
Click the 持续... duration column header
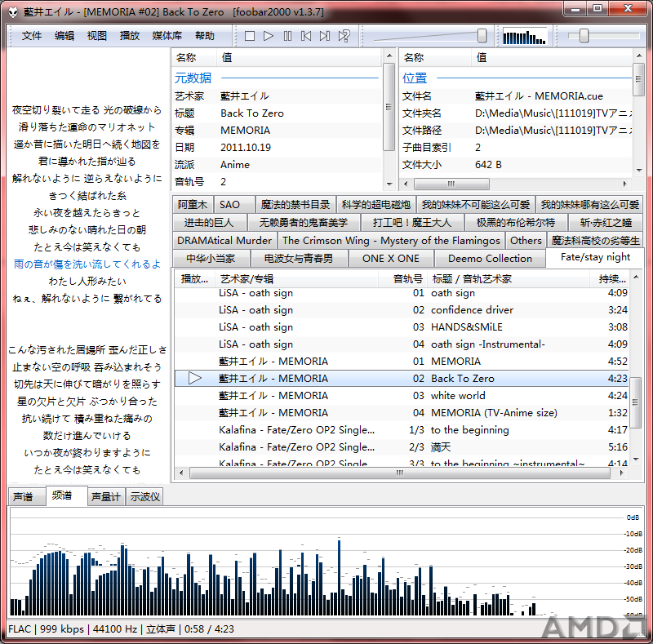pyautogui.click(x=609, y=278)
